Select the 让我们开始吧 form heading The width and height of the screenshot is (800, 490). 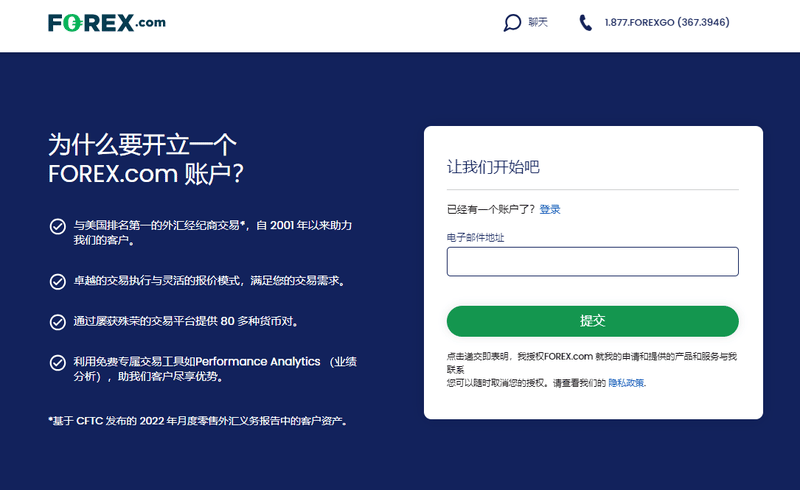click(493, 167)
